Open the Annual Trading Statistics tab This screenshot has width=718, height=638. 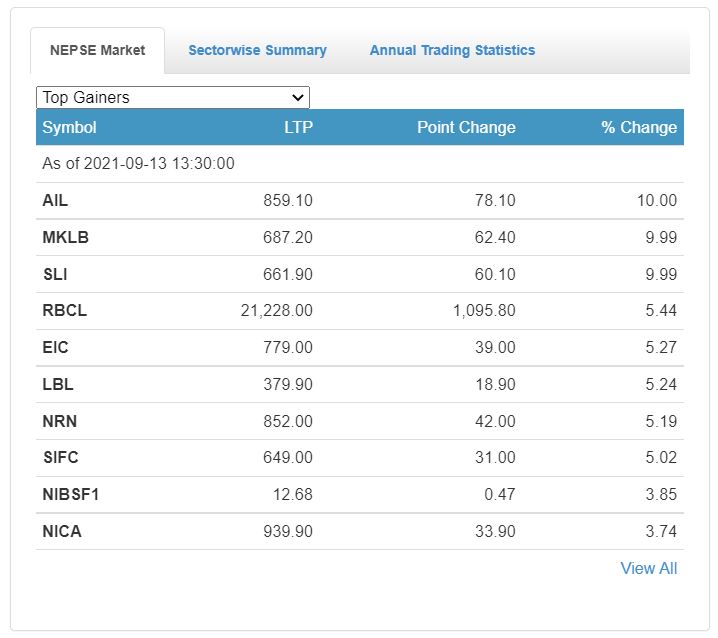pos(452,50)
